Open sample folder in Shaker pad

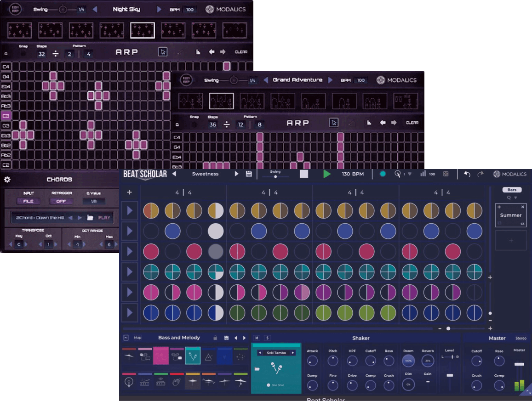point(257,368)
